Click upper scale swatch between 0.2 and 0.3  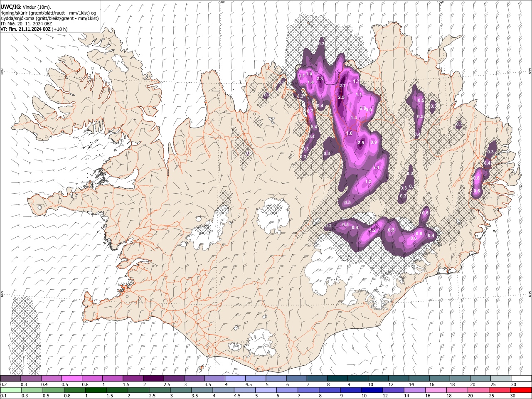(10, 379)
